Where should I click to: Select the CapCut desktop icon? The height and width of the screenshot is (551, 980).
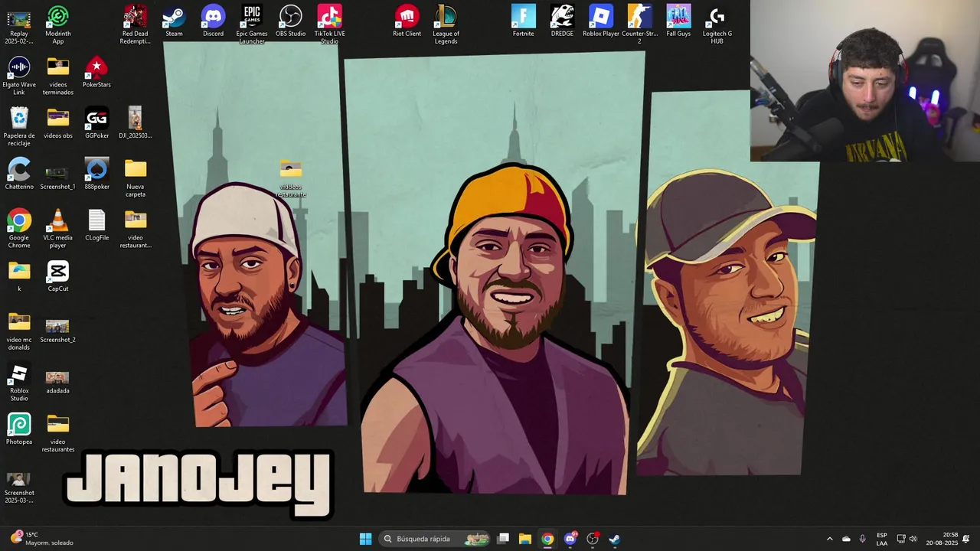click(58, 276)
